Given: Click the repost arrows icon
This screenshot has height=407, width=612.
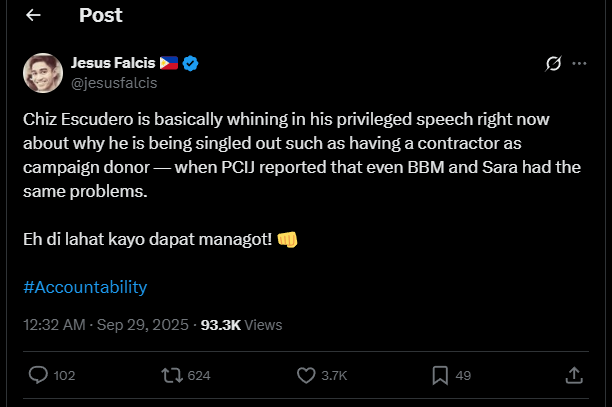Looking at the screenshot, I should tap(171, 375).
